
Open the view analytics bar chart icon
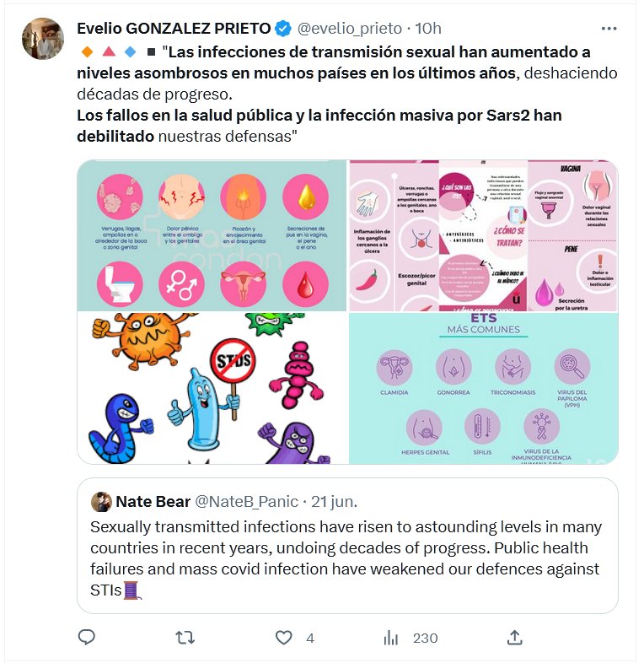[x=390, y=638]
